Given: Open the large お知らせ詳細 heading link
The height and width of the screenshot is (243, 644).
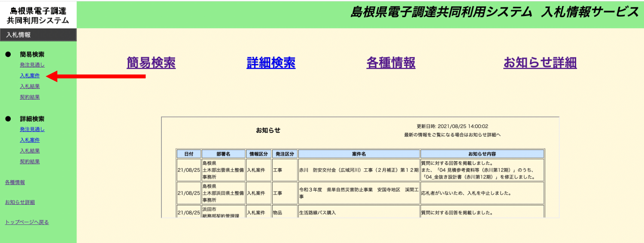Looking at the screenshot, I should coord(540,63).
